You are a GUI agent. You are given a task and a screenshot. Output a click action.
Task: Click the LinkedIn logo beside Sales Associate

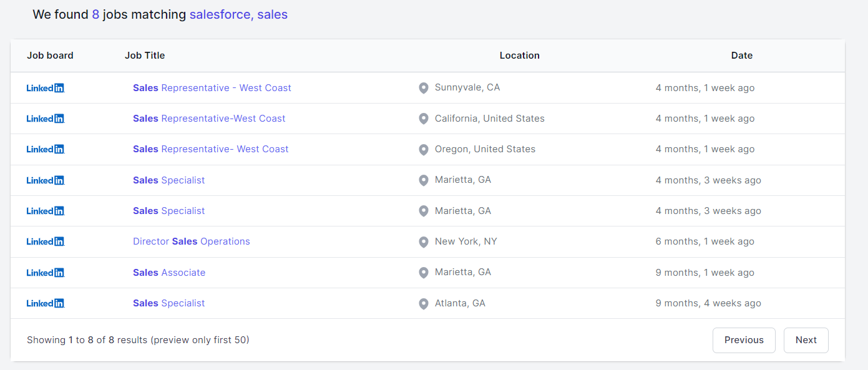point(46,273)
